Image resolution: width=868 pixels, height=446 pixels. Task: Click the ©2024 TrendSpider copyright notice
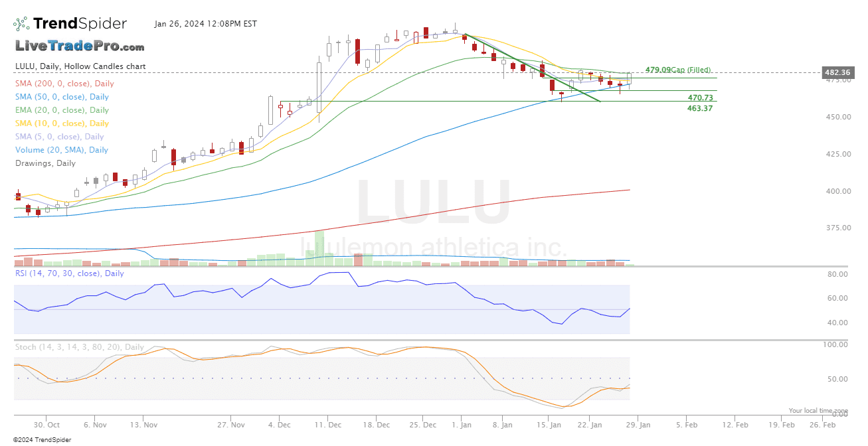pyautogui.click(x=42, y=439)
